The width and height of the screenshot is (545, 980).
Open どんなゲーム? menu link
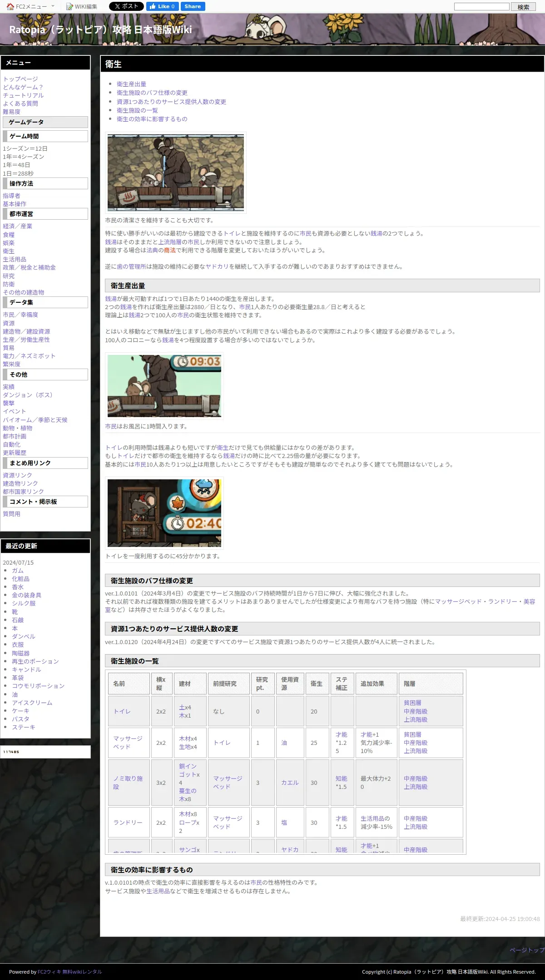point(23,87)
